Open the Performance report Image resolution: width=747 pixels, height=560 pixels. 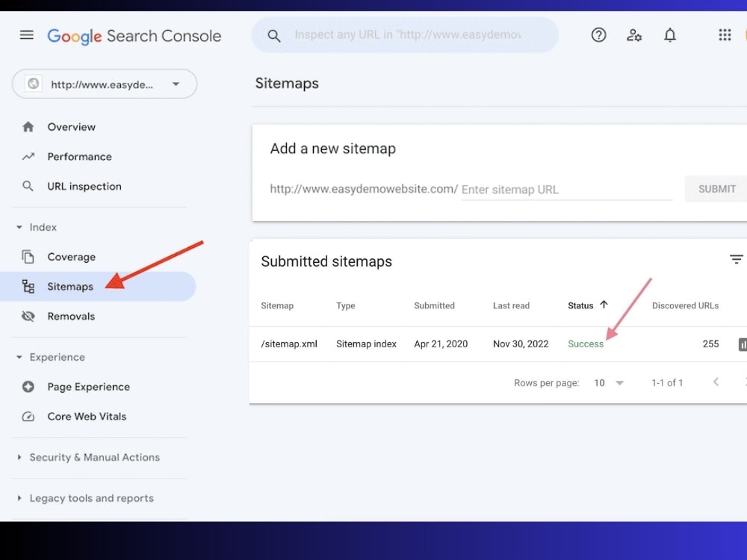click(x=80, y=157)
